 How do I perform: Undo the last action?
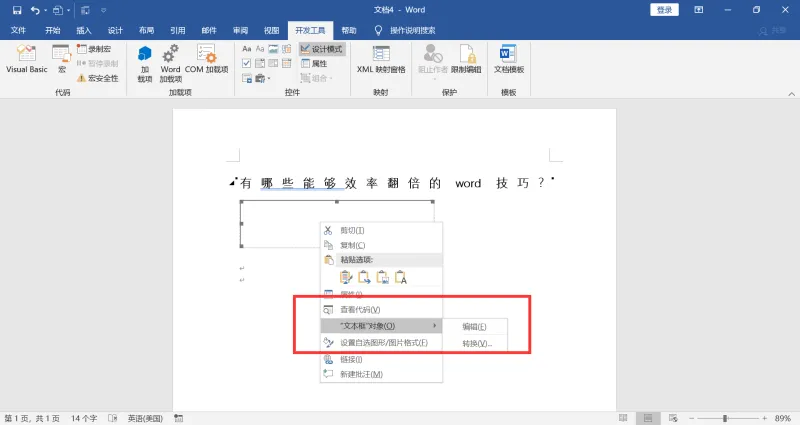35,10
